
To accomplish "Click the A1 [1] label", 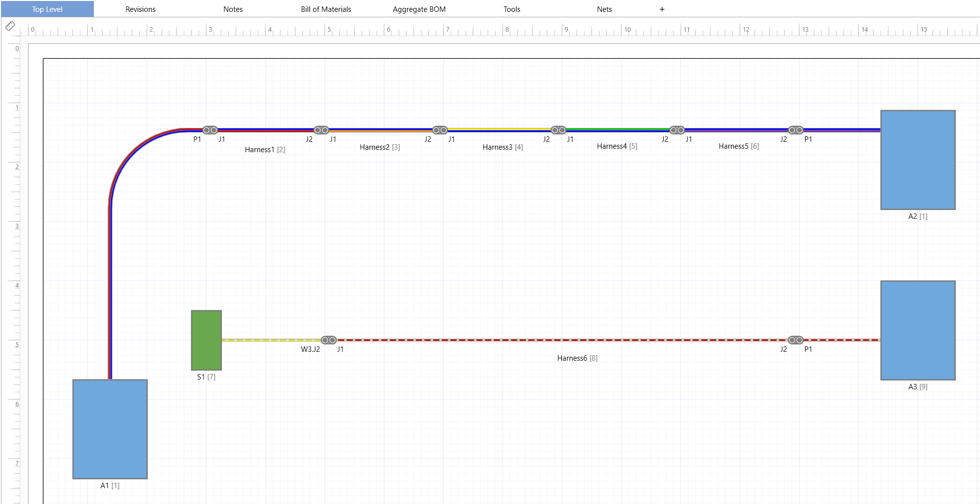I will point(110,485).
